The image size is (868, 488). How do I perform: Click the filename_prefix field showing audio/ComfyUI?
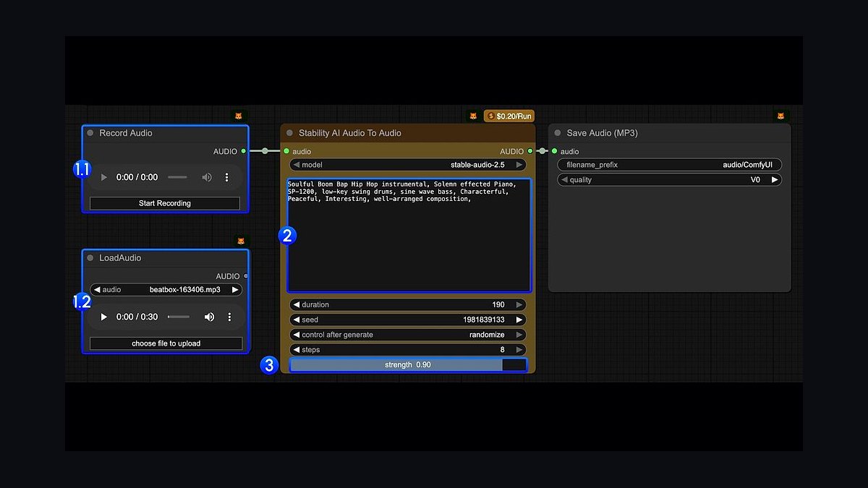click(670, 165)
